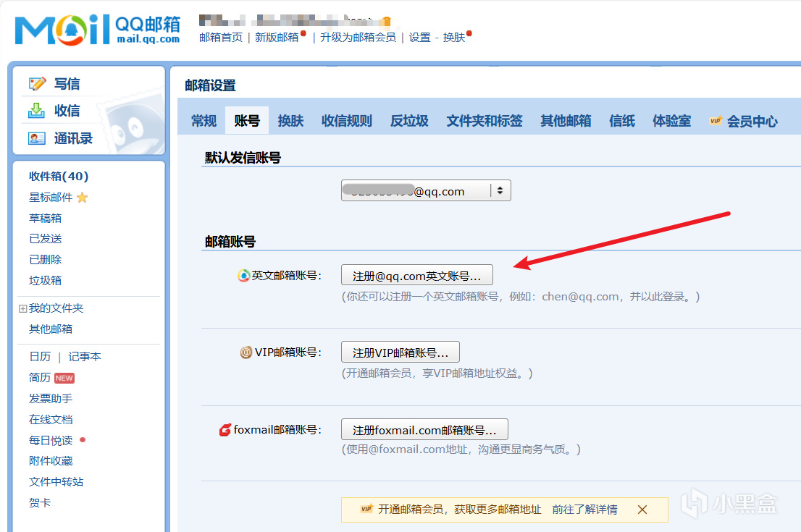Open 已发送 sent folder
801x532 pixels.
pyautogui.click(x=46, y=239)
